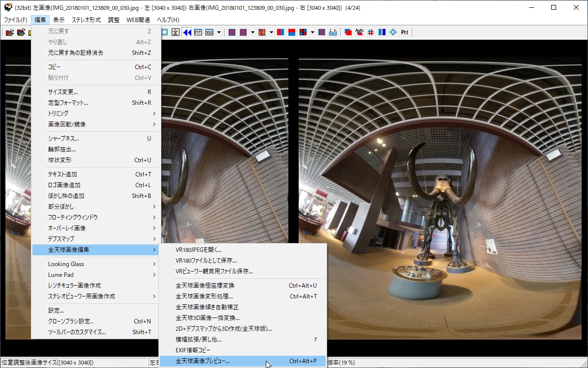Expand the 画像回転/鏡像 submenu

tap(97, 124)
